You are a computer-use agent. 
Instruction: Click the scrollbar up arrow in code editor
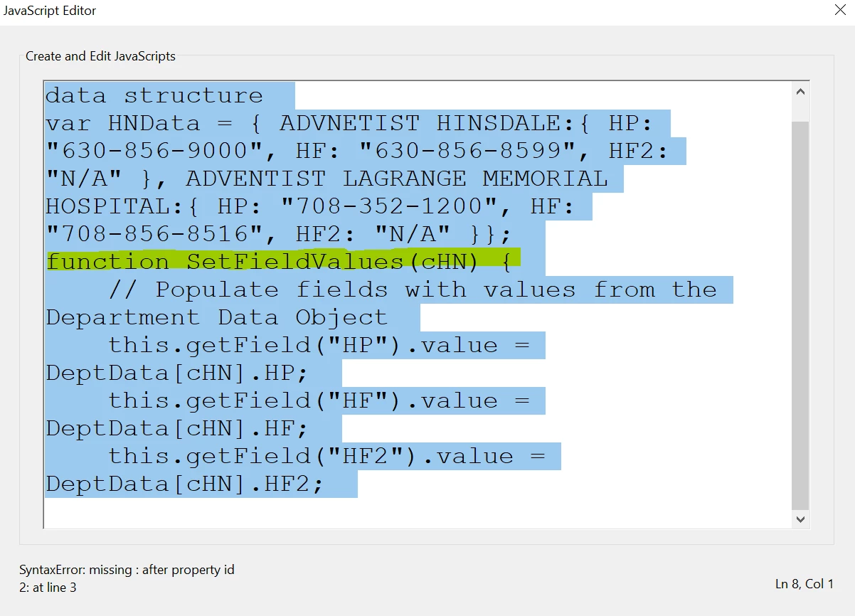point(800,92)
